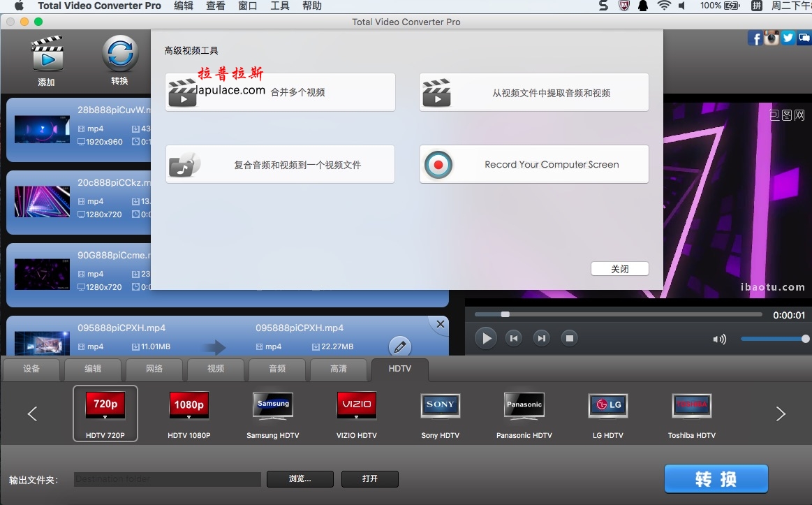
Task: Select the 28b888piCuvW video thumbnail
Action: pyautogui.click(x=42, y=129)
